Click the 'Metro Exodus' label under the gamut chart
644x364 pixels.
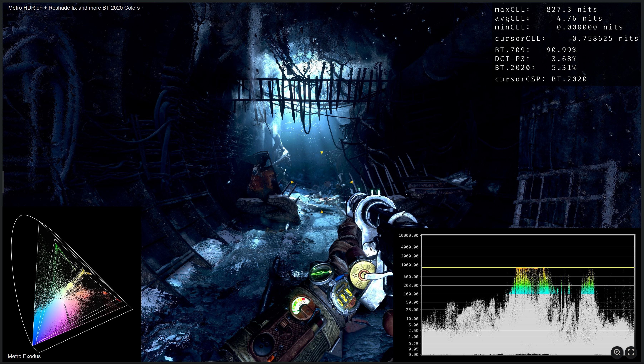(24, 356)
